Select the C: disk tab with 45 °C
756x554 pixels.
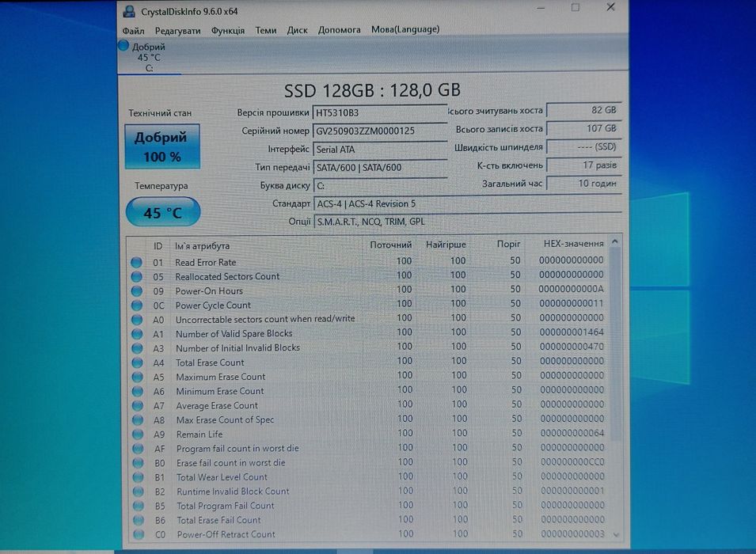[149, 57]
